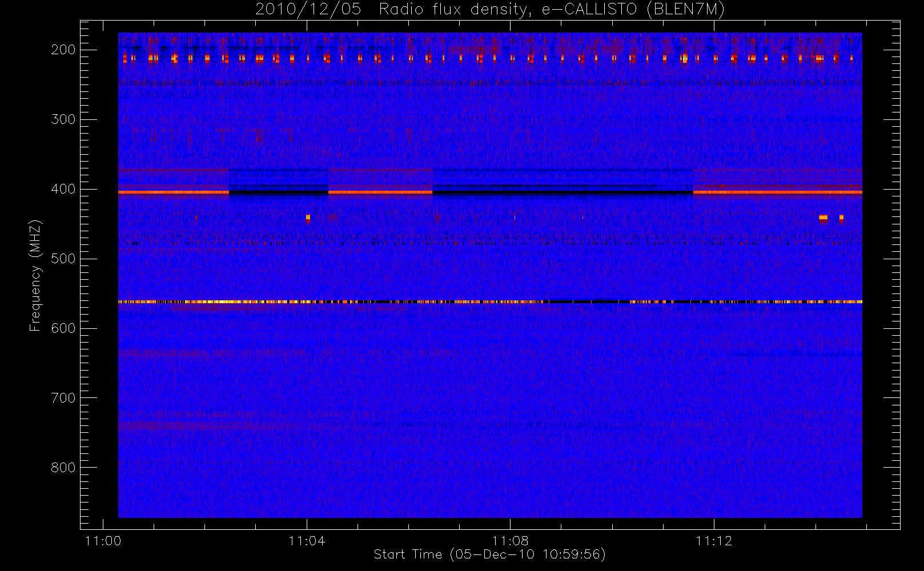Viewport: 924px width, 571px height.
Task: Click the 11:00 time tick label
Action: [x=103, y=541]
